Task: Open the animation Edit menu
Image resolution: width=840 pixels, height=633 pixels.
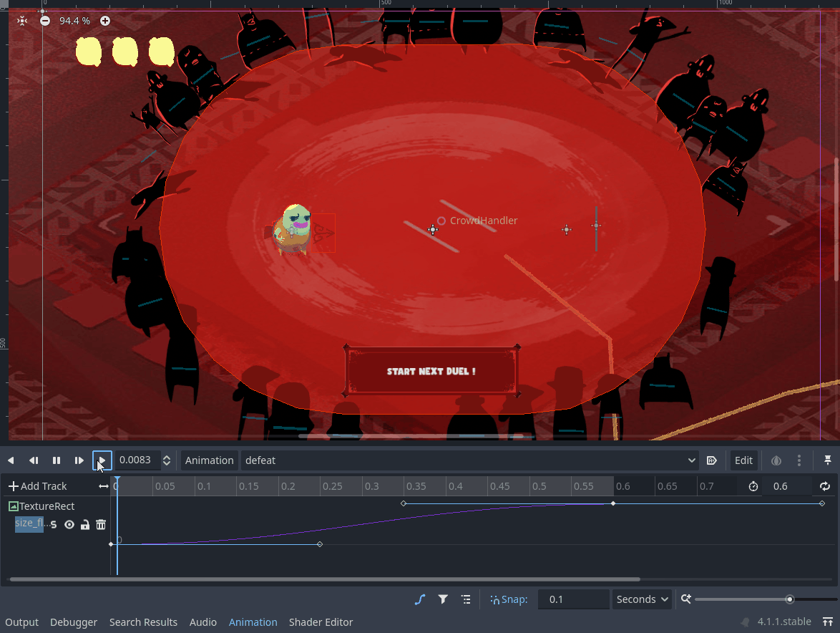Action: [x=743, y=460]
